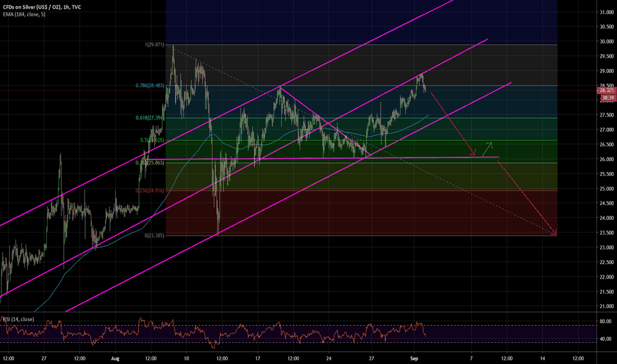This screenshot has width=617, height=364.
Task: Click the 14 date label on time axis
Action: point(542,359)
